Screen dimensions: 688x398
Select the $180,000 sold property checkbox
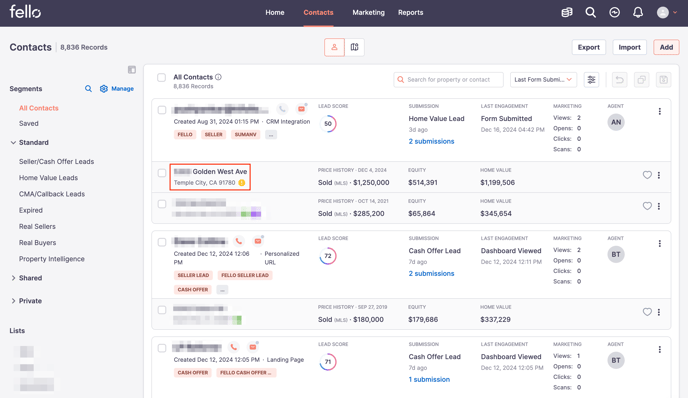click(162, 310)
